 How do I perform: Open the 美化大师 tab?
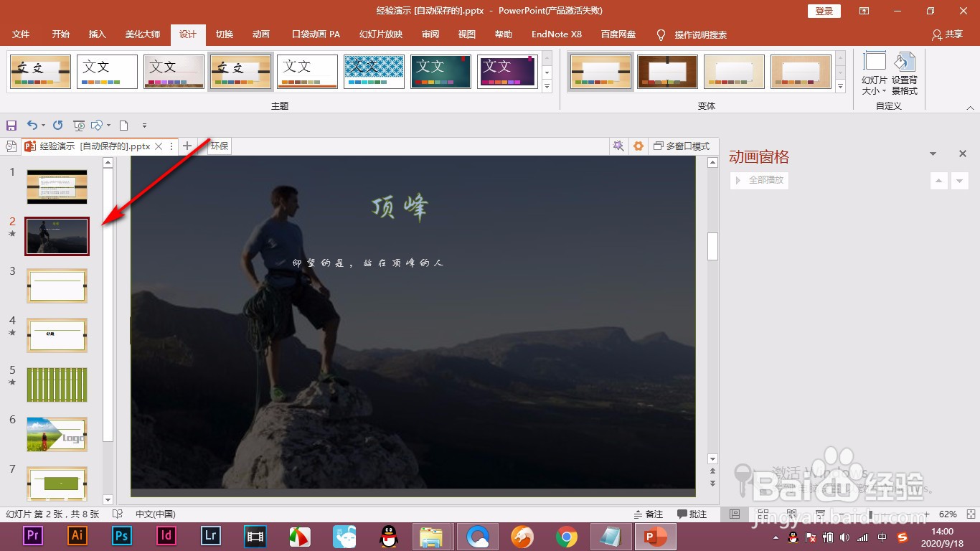(143, 34)
